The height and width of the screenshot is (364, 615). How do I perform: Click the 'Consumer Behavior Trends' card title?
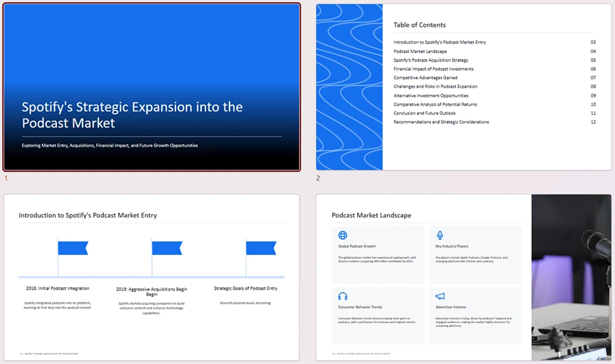[360, 307]
